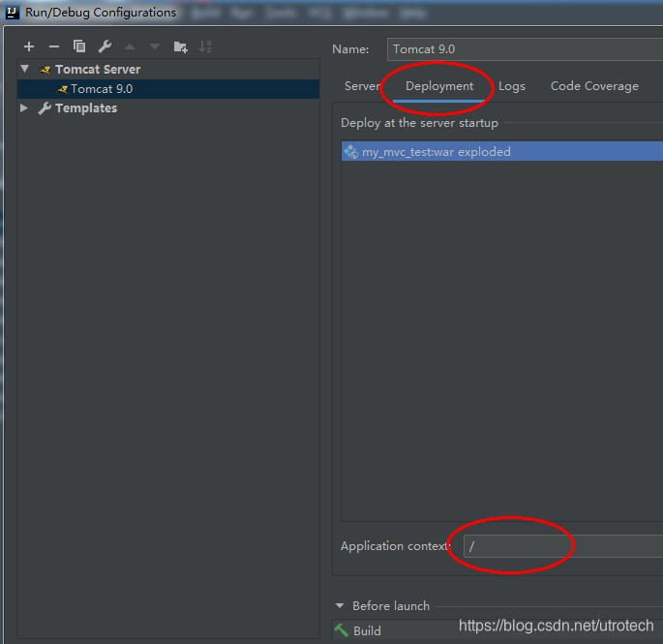Switch to the Logs tab
The height and width of the screenshot is (644, 663).
point(512,86)
